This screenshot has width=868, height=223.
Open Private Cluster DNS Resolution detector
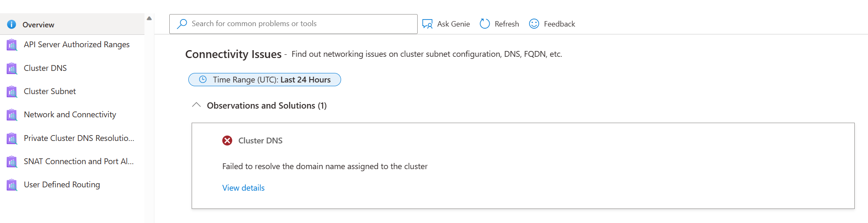79,138
